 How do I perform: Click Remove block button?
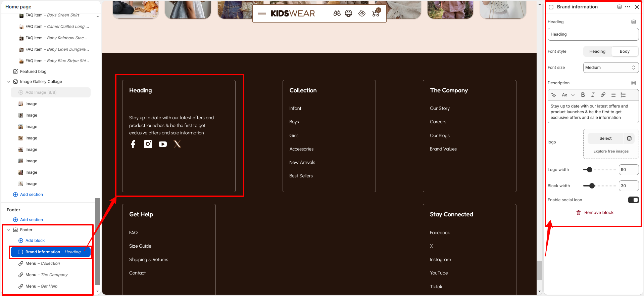click(x=595, y=213)
